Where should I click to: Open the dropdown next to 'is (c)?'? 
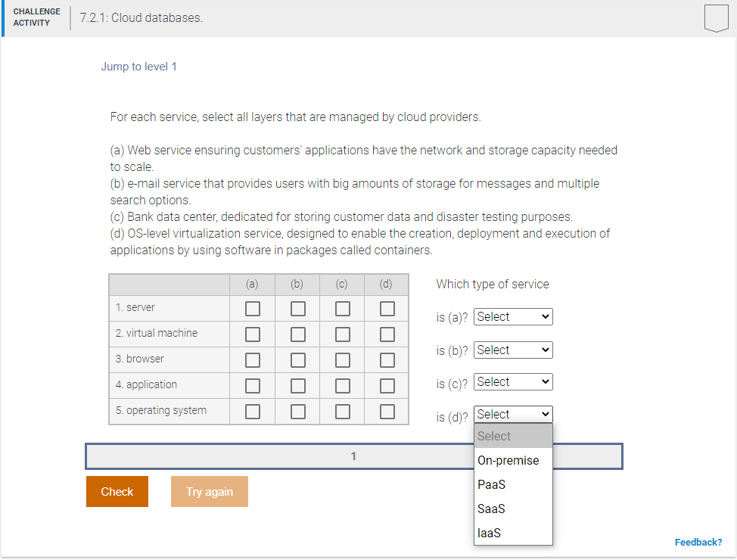click(x=513, y=381)
